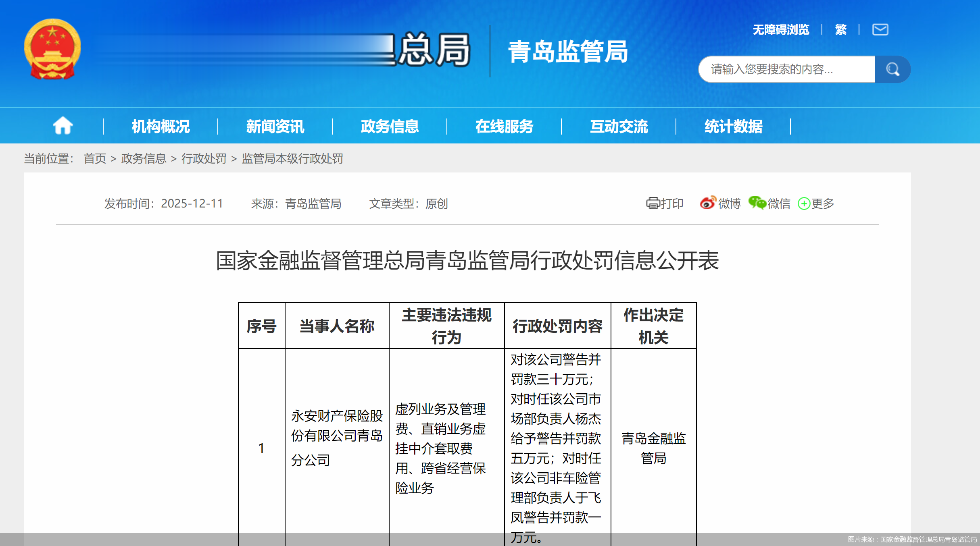This screenshot has height=546, width=980.
Task: Open the 新闻资讯 menu
Action: pos(275,127)
